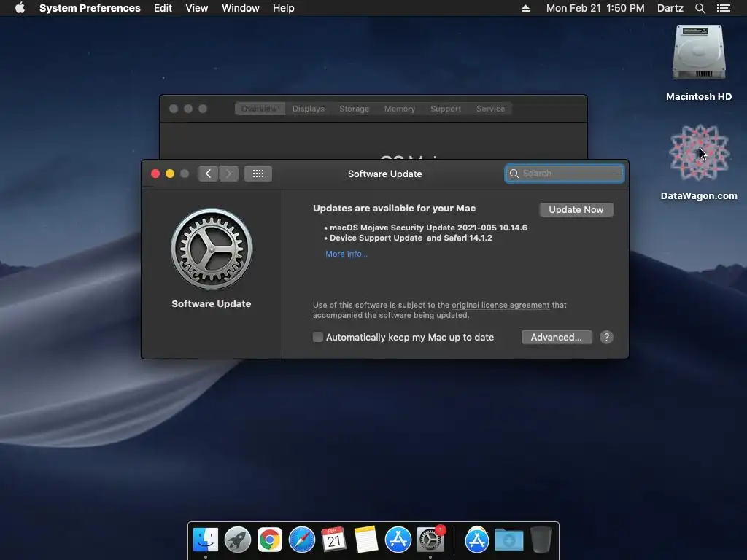Open the View menu
Viewport: 747px width, 560px height.
(x=196, y=8)
